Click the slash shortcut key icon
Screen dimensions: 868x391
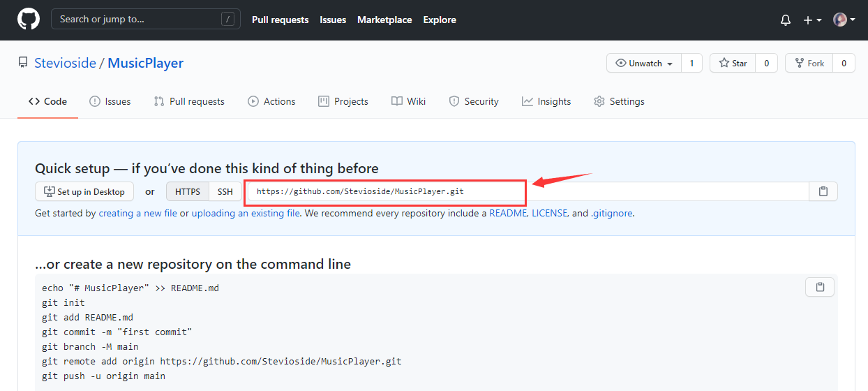pos(227,19)
